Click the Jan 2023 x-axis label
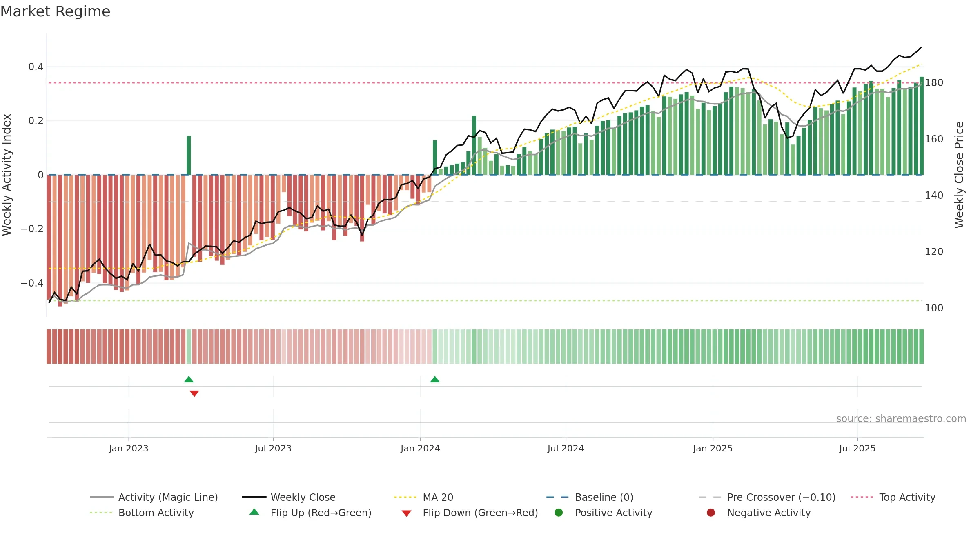 coord(129,449)
